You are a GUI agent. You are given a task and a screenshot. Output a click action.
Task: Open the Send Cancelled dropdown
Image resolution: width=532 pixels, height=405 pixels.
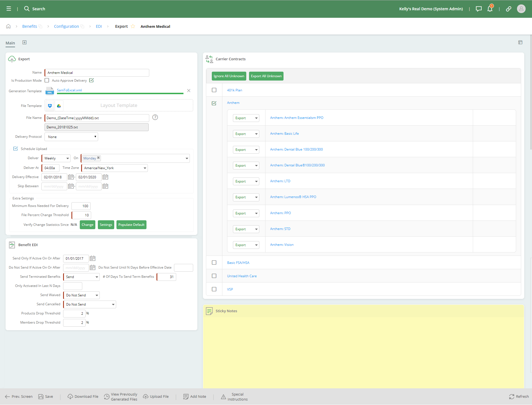tap(90, 304)
